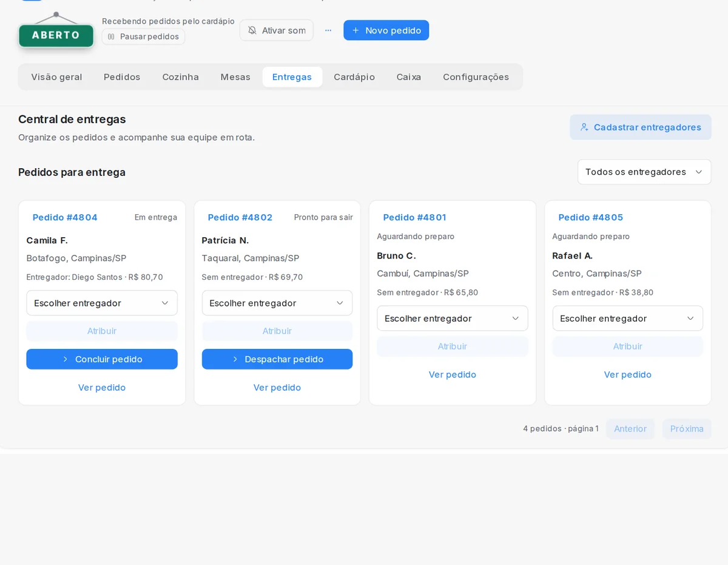Screen dimensions: 728x565
Task: Open Escolher entregador dropdown for Pedido #4804
Action: [102, 303]
